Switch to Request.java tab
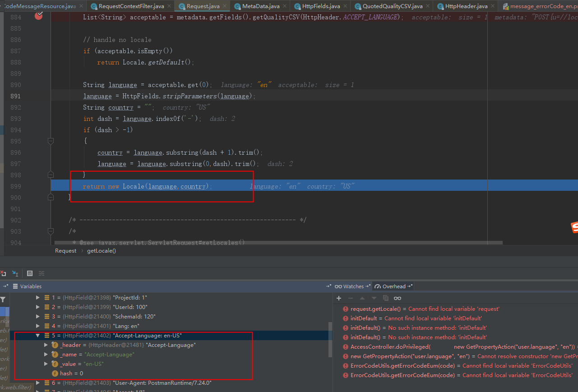The width and height of the screenshot is (578, 392). [x=203, y=6]
